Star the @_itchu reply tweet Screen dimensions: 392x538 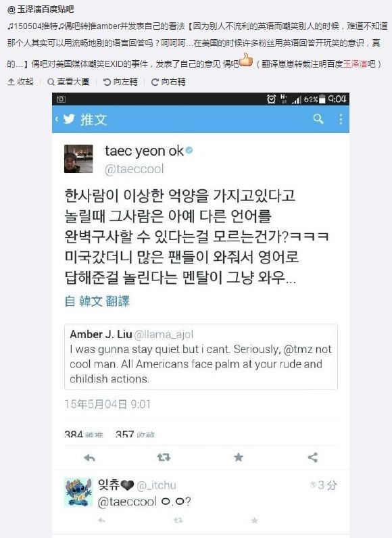(x=255, y=520)
